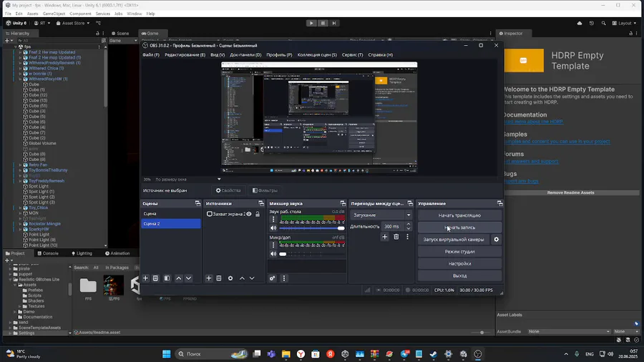Toggle Unity Inspector panel lock
The height and width of the screenshot is (362, 644).
pyautogui.click(x=631, y=33)
